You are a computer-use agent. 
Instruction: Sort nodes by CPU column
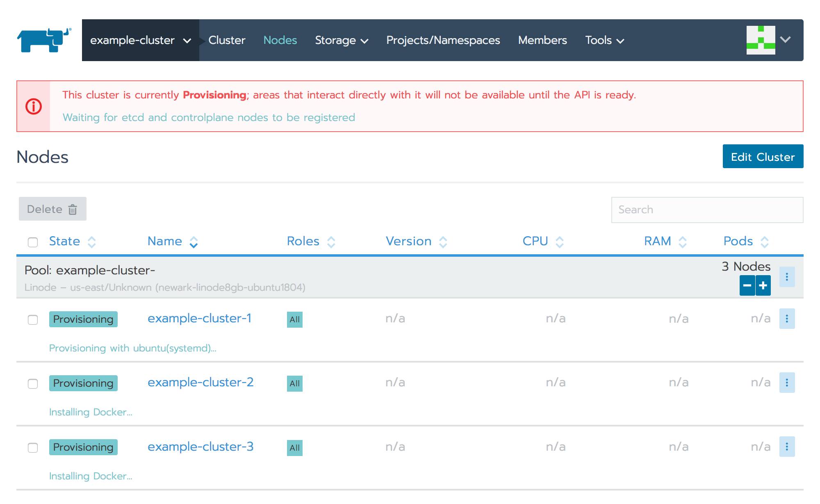pyautogui.click(x=535, y=241)
